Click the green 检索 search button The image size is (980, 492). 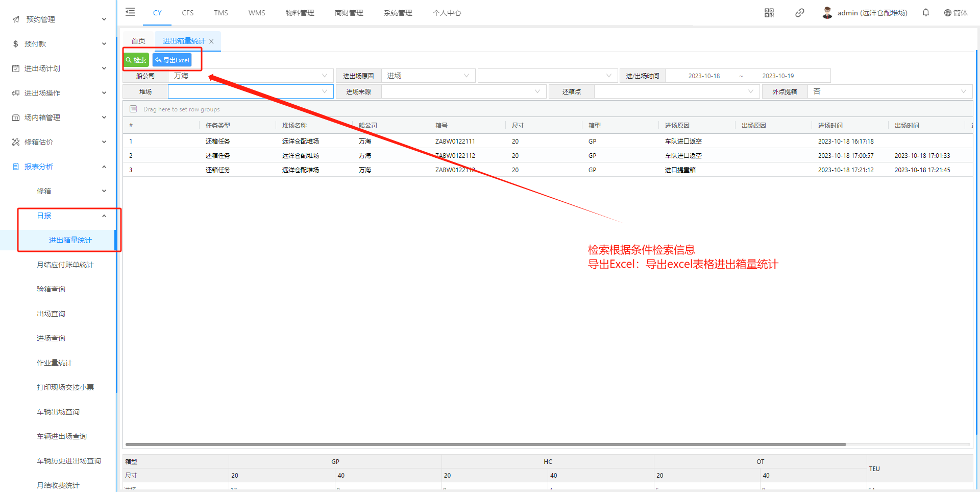pos(136,60)
